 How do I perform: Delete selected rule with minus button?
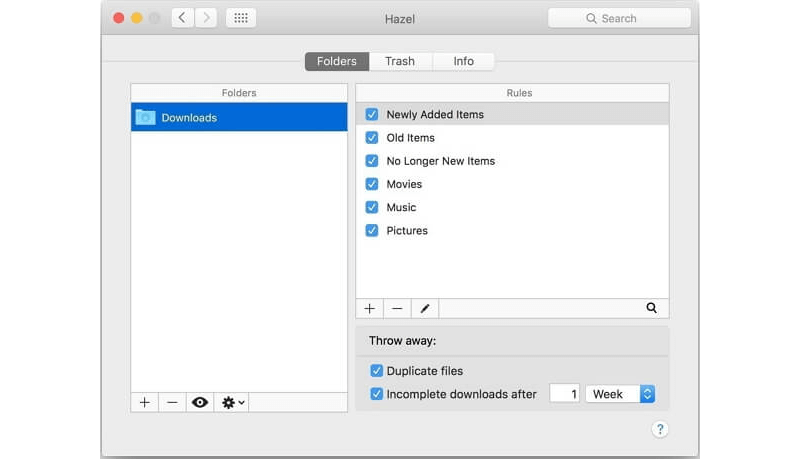[397, 309]
